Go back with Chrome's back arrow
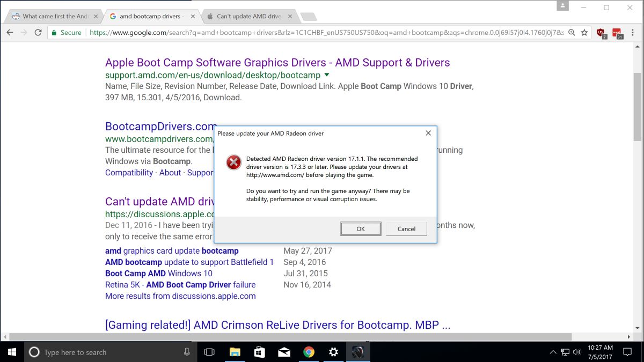This screenshot has width=644, height=362. [10, 33]
